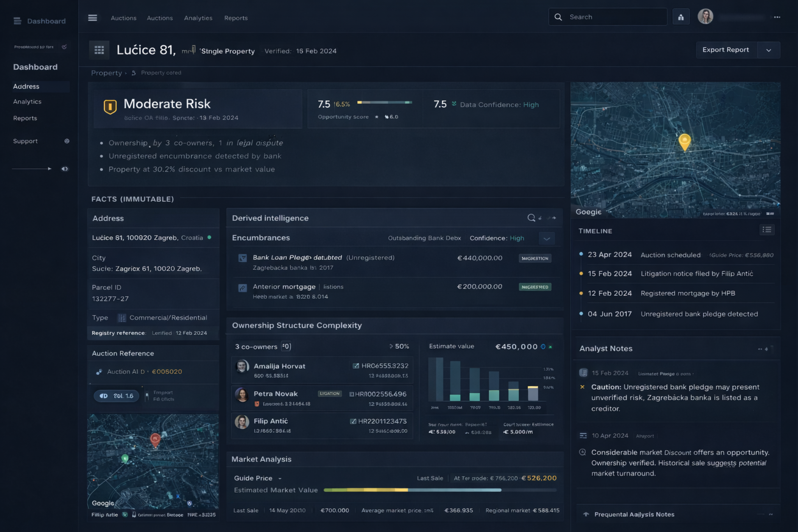Toggle the green status dot beside the address

click(x=209, y=237)
